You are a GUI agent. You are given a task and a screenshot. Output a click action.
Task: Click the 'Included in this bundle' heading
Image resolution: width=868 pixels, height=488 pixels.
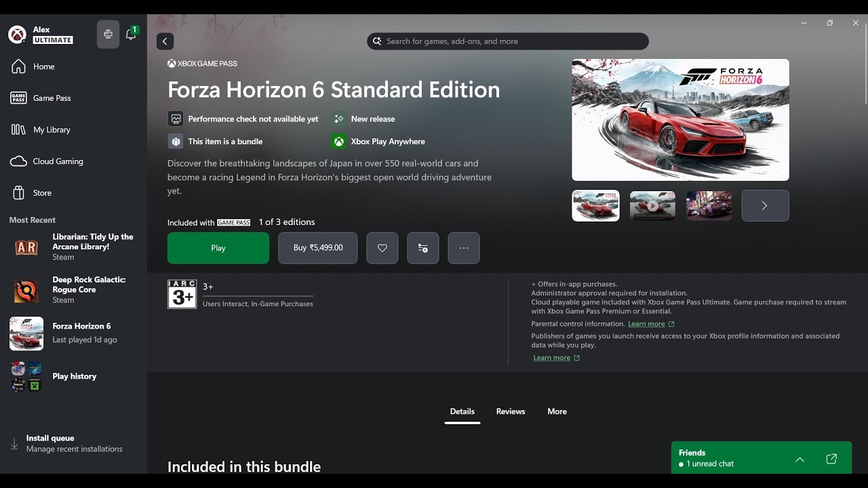tap(244, 467)
